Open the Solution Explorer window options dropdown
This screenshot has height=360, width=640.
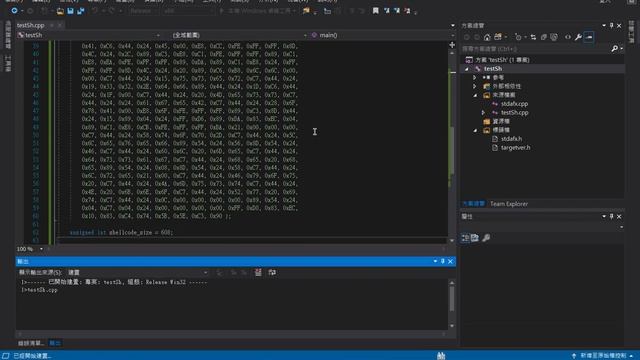604,25
